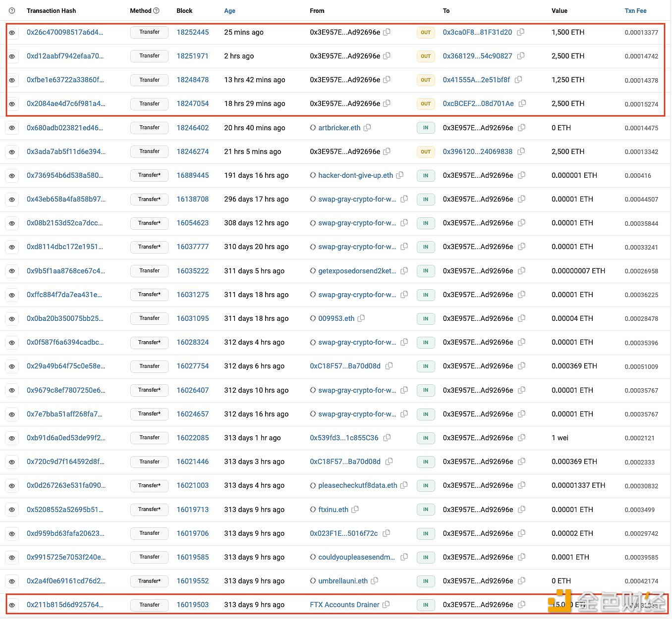672x619 pixels.
Task: Open recipient address 0x3ca0F8...81F31d20
Action: 477,32
